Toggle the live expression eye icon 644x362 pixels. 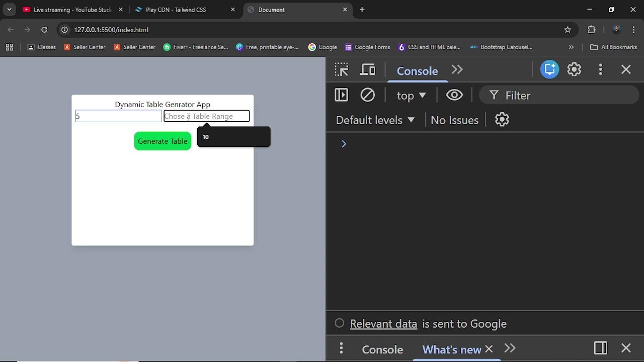(454, 95)
